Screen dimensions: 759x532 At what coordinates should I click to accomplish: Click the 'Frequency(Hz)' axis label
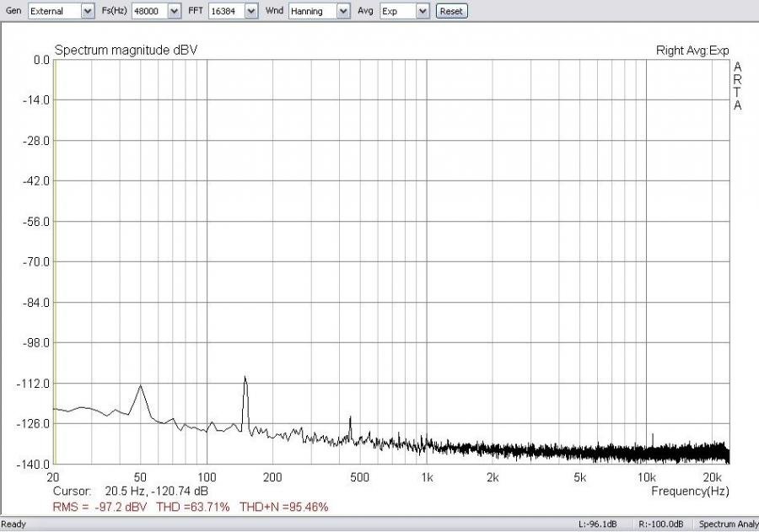[x=690, y=492]
